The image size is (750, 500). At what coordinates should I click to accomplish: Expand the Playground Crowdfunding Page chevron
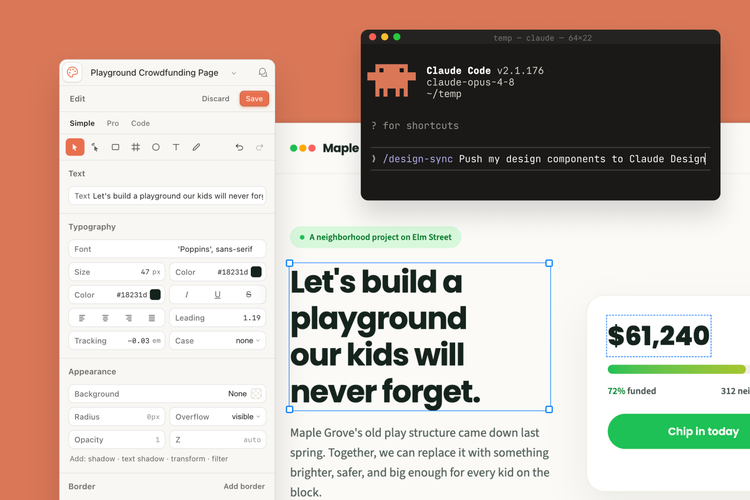point(234,73)
